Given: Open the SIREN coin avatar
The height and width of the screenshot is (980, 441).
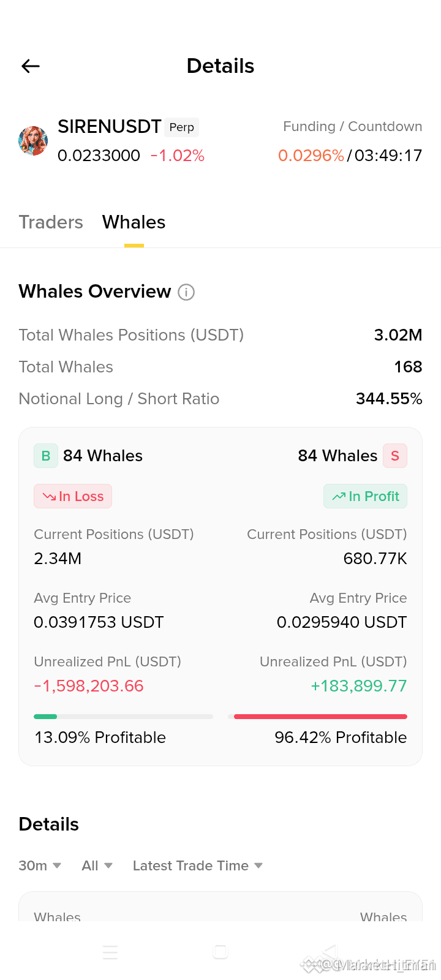Looking at the screenshot, I should (x=33, y=141).
